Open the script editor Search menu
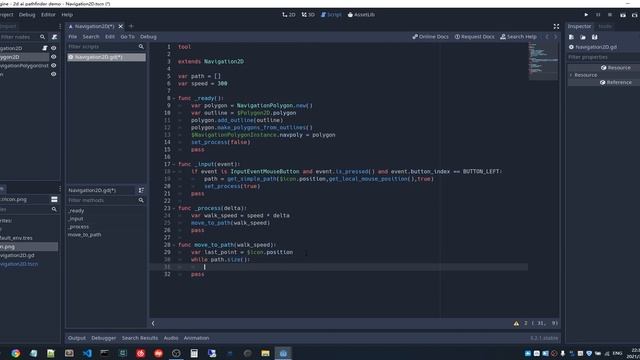 tap(91, 37)
